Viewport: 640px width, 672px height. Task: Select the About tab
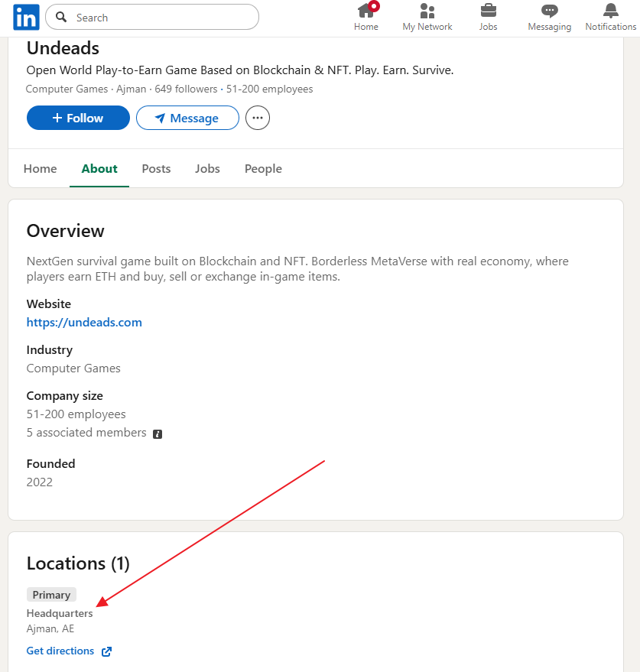[99, 169]
